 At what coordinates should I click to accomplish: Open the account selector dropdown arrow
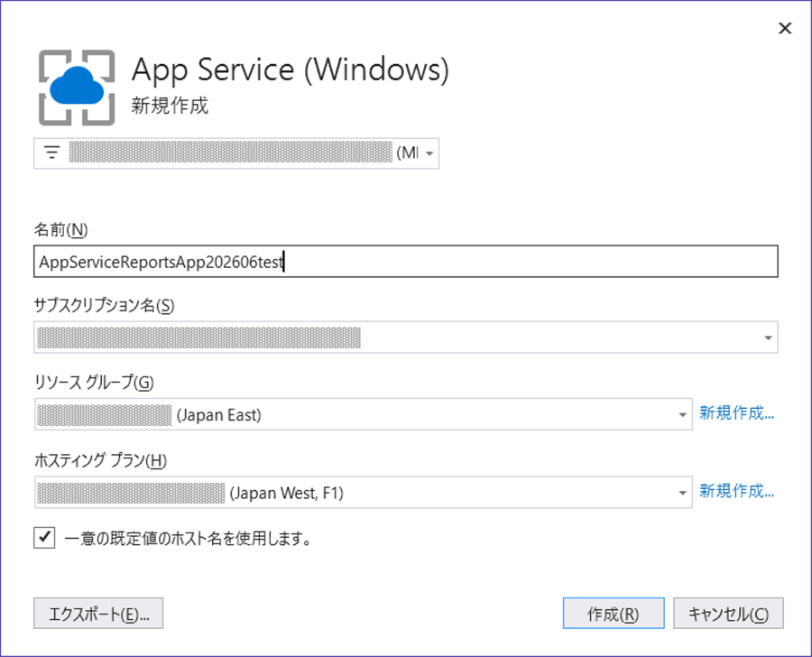[x=429, y=153]
